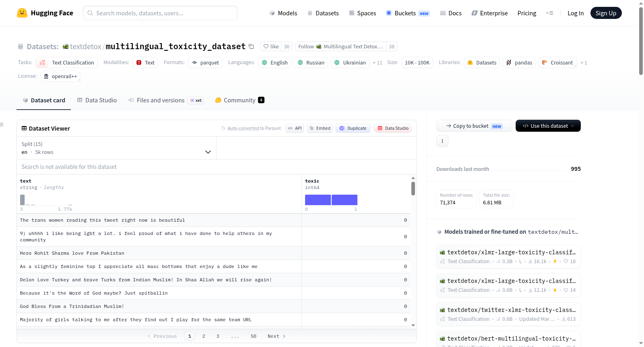The image size is (644, 347).
Task: Open first xlmr-large-toxicity-classifier model card with 18 likes
Action: 508,256
